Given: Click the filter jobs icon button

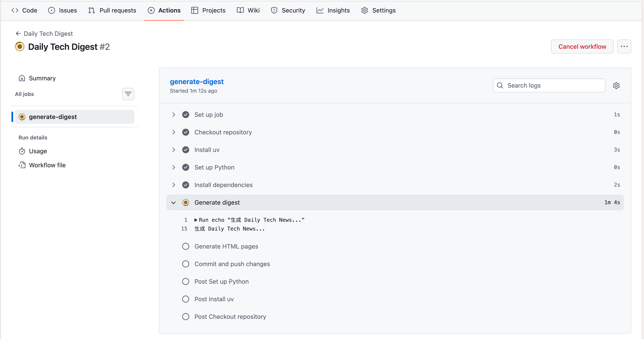Looking at the screenshot, I should pos(128,94).
